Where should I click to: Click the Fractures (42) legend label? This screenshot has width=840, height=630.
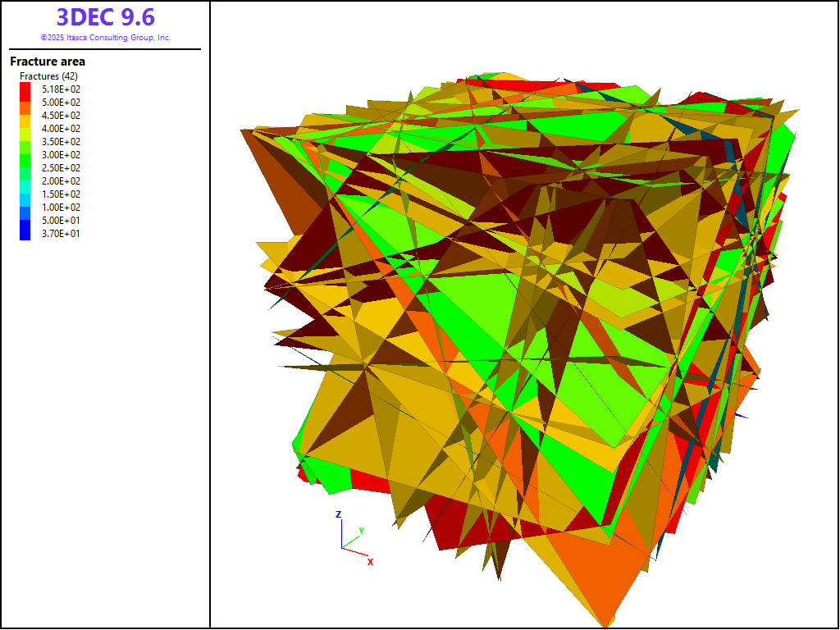pos(48,76)
